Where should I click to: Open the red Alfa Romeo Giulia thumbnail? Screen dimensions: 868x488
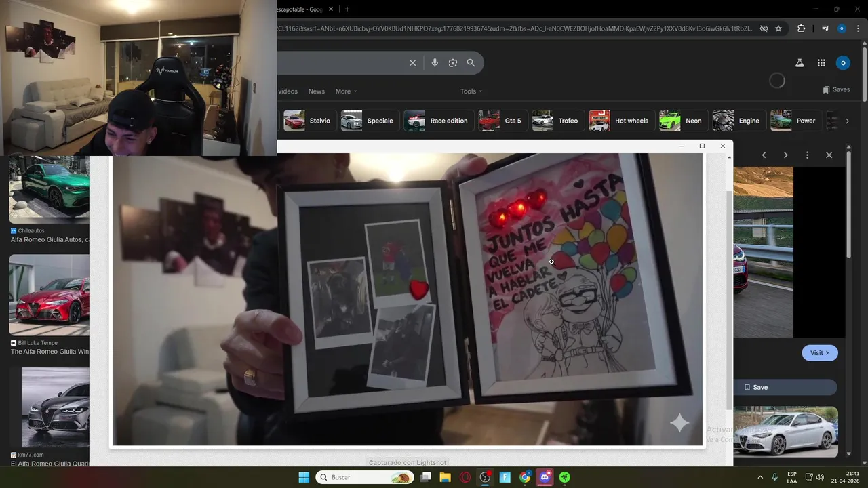(49, 294)
